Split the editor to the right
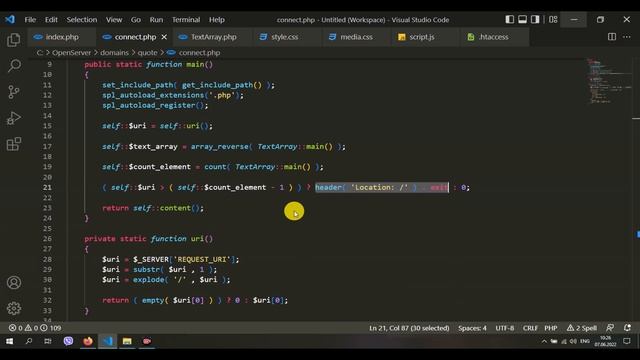The image size is (640, 360). (x=612, y=37)
